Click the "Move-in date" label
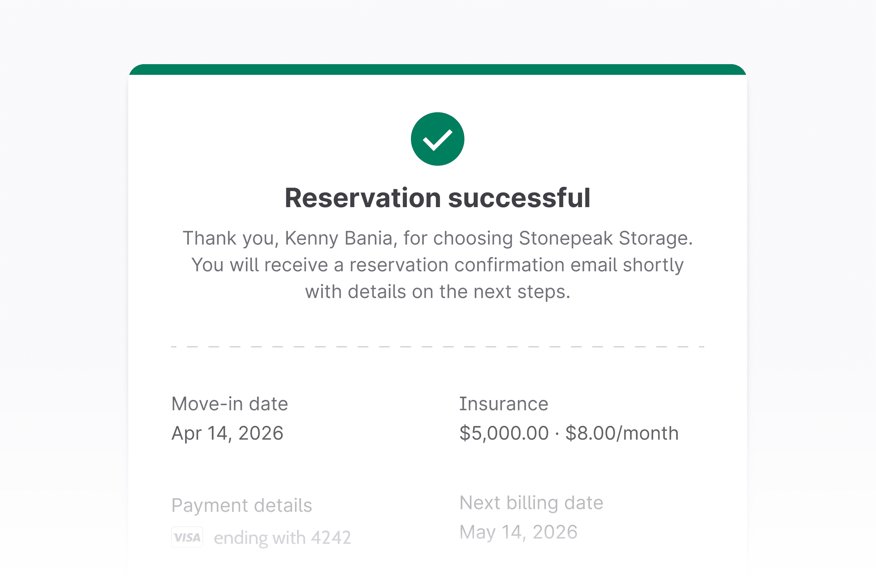Image resolution: width=876 pixels, height=588 pixels. 230,404
